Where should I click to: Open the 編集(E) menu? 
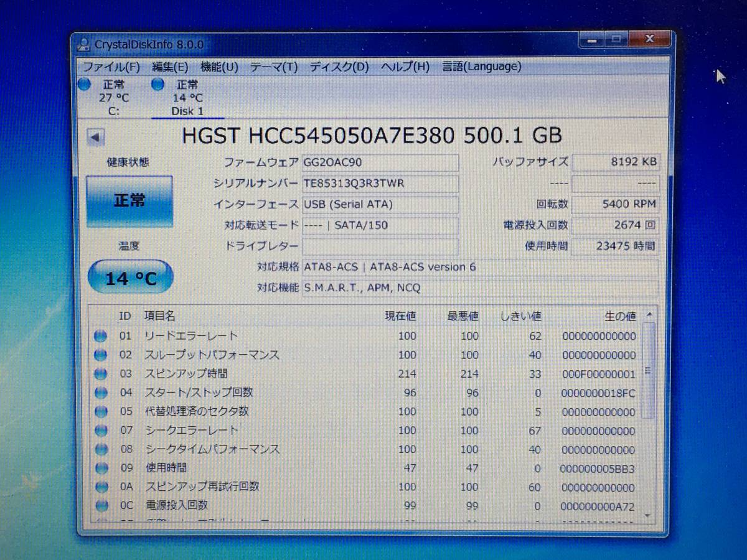(170, 67)
